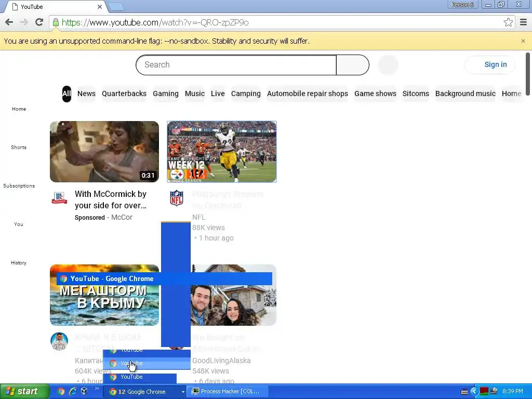
Task: Select Automobile repair shops chip
Action: pos(308,94)
